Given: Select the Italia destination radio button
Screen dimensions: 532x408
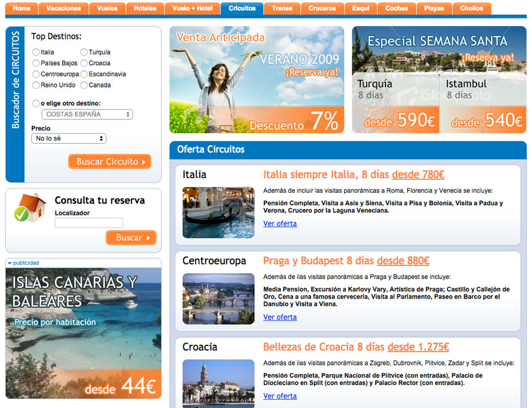Looking at the screenshot, I should click(x=36, y=53).
